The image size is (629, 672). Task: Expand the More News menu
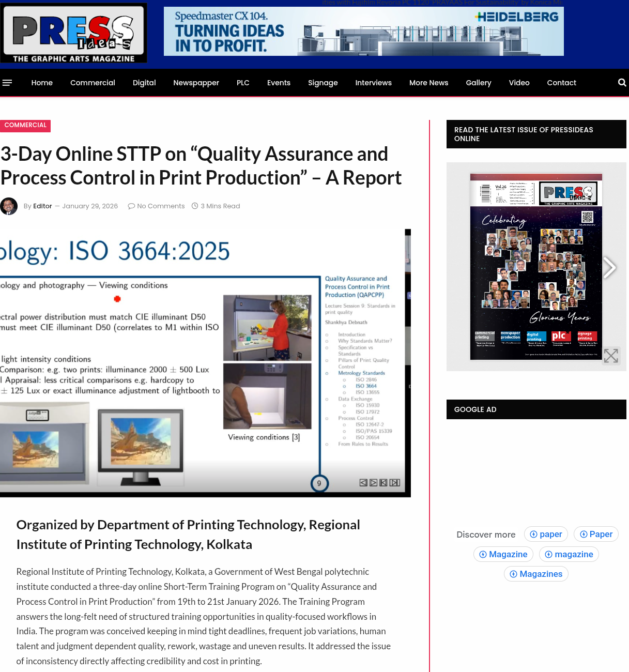coord(428,83)
